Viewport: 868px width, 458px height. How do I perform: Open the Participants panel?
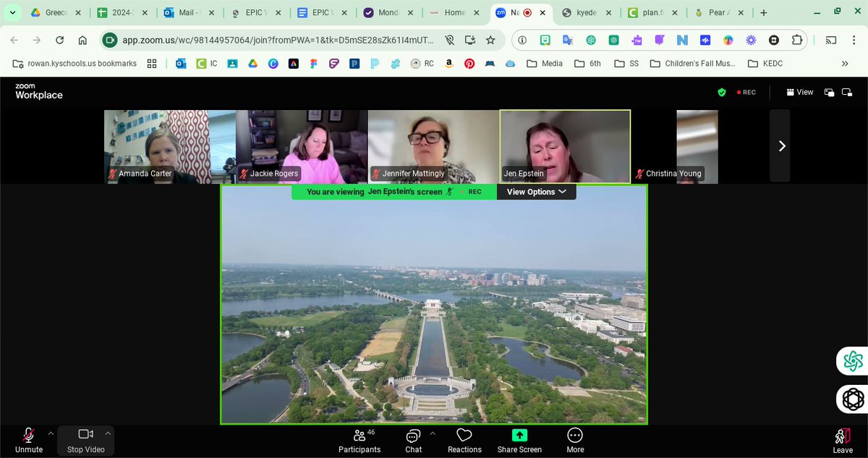(359, 440)
